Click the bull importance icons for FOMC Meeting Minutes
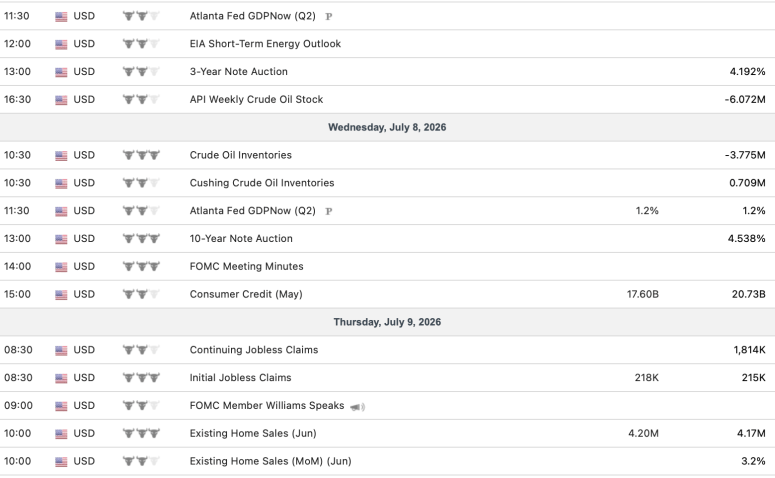 (141, 266)
